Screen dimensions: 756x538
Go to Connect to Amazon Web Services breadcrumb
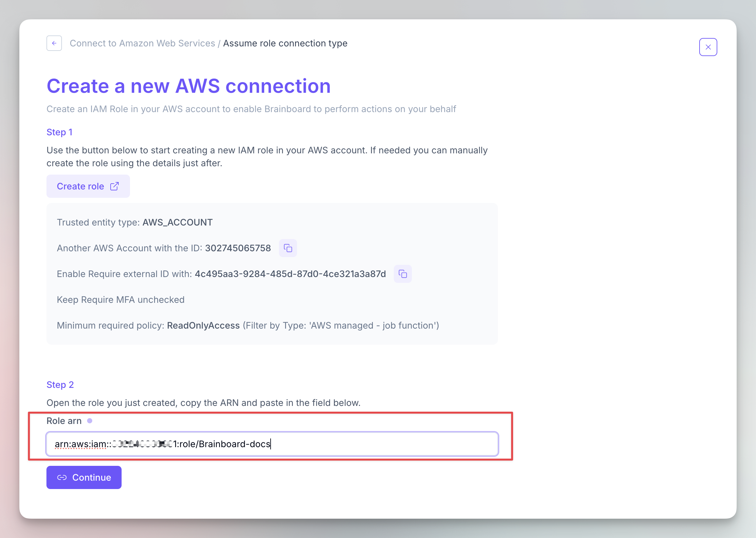point(142,43)
